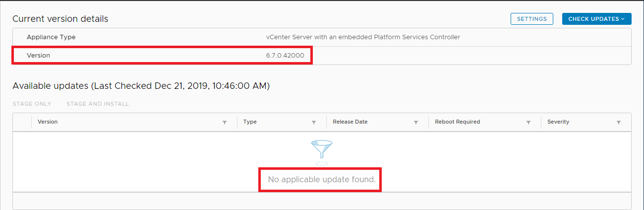Open the Severity column filter icon

click(619, 123)
